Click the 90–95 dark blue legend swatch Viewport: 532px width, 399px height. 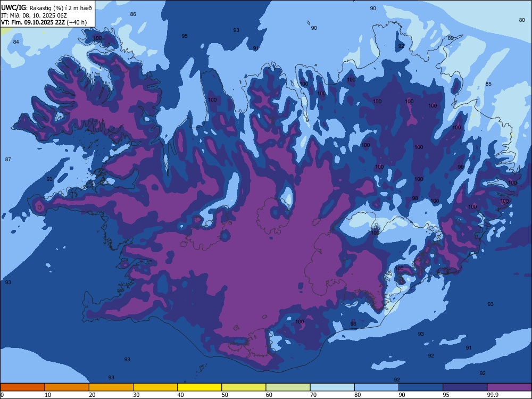pos(421,387)
